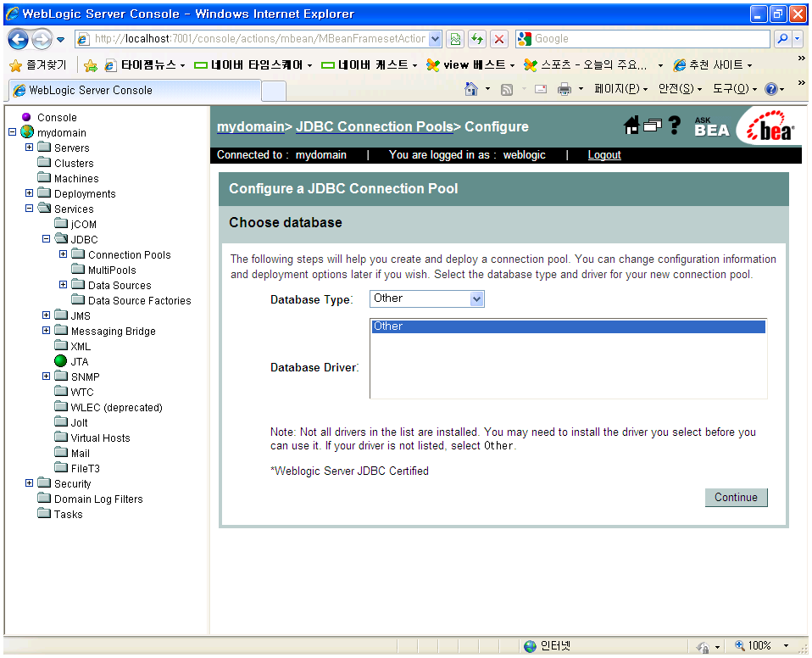Expand the Security tree node
812x658 pixels.
coord(30,482)
